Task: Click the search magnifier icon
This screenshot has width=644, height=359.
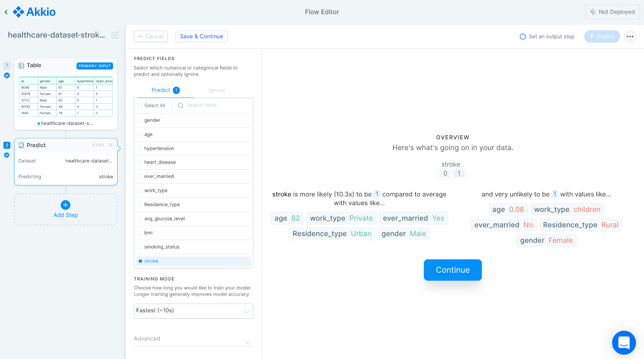Action: (x=181, y=106)
